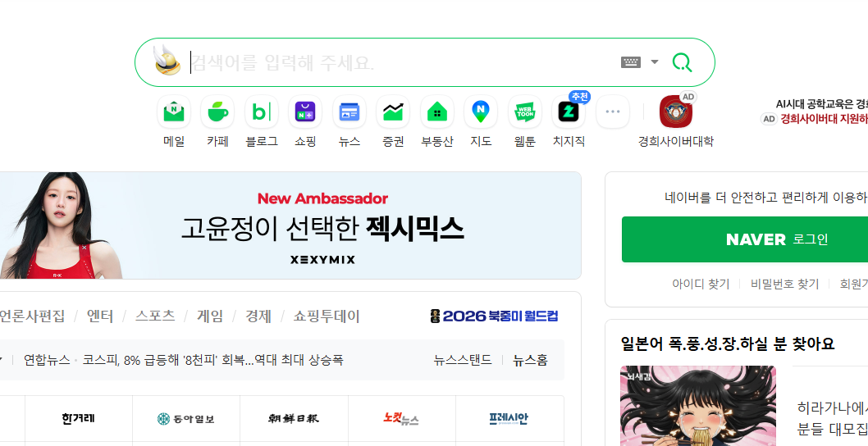The width and height of the screenshot is (868, 446).
Task: Open the 한겨레 press logo
Action: click(78, 418)
